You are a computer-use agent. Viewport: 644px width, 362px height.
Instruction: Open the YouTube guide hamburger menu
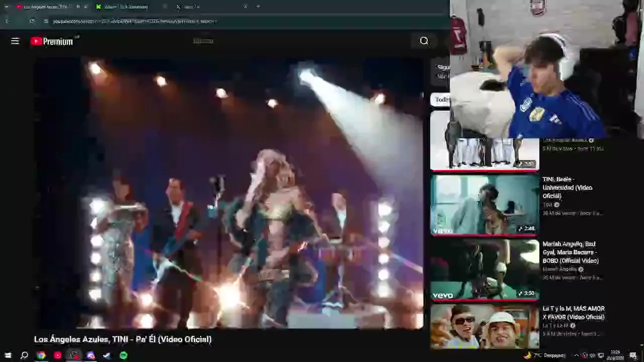(x=15, y=41)
